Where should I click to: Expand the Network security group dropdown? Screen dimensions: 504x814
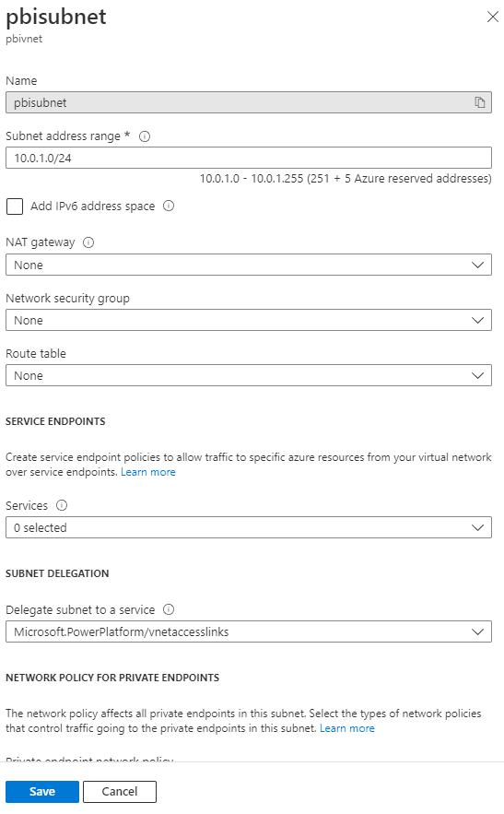point(249,320)
